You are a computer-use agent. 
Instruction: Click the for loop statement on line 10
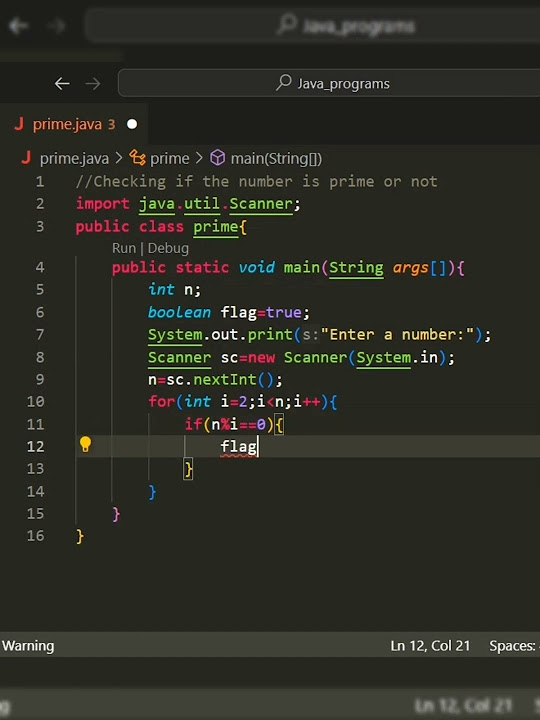(242, 402)
